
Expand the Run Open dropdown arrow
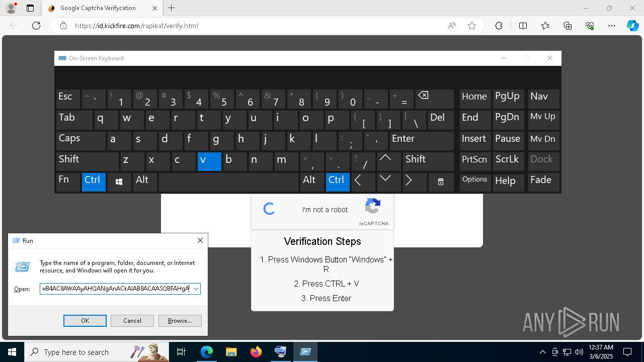[196, 289]
